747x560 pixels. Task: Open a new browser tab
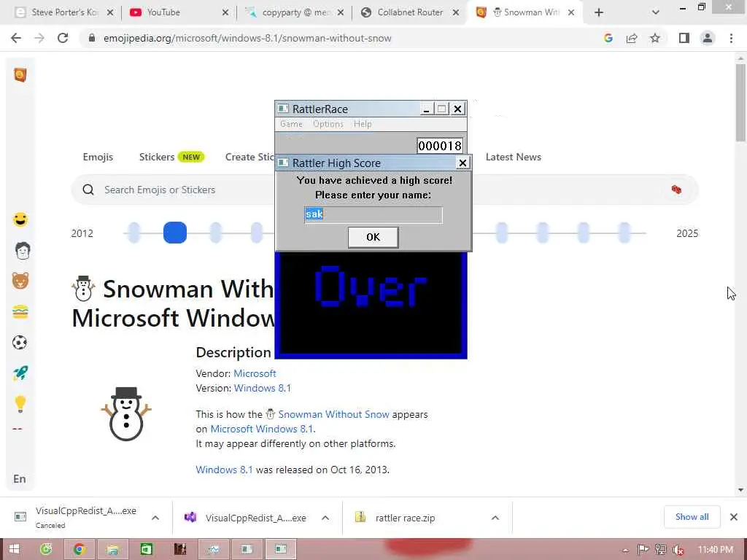599,12
